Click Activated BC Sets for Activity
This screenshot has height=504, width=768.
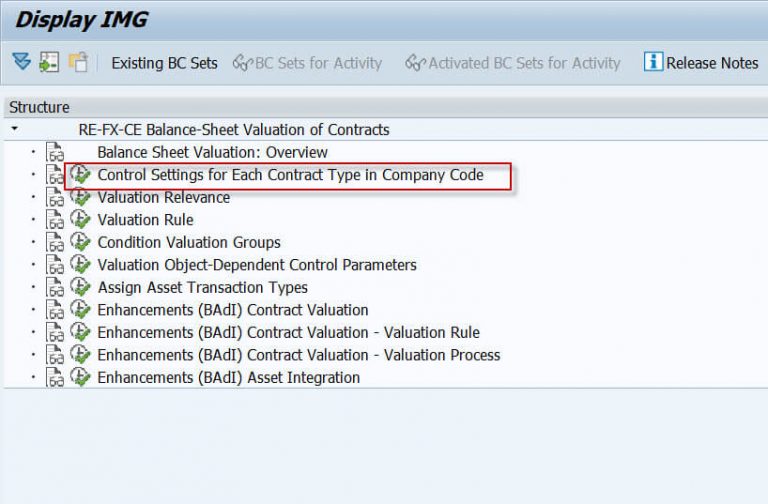(513, 63)
